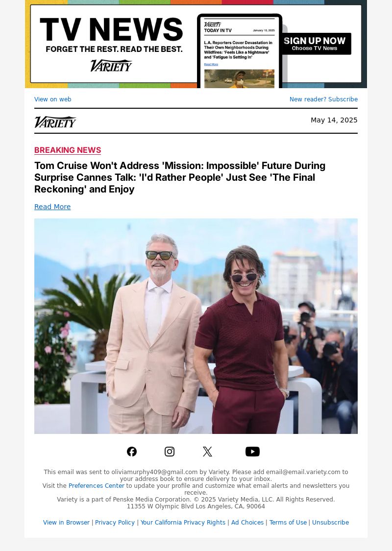Screen dimensions: 392x551
Task: Click the Sign Up Now button
Action: 315,44
